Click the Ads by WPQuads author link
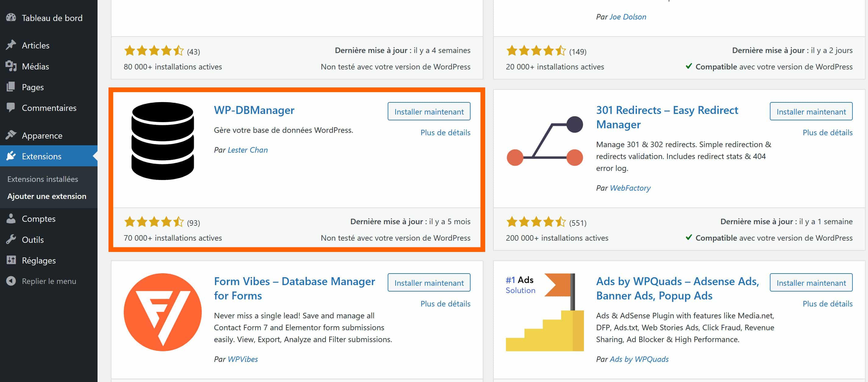Image resolution: width=868 pixels, height=382 pixels. click(639, 359)
